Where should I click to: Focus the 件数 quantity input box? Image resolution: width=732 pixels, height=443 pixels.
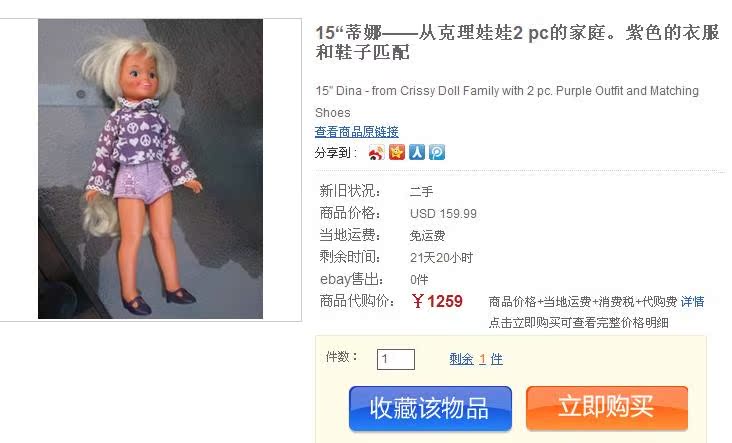[396, 359]
